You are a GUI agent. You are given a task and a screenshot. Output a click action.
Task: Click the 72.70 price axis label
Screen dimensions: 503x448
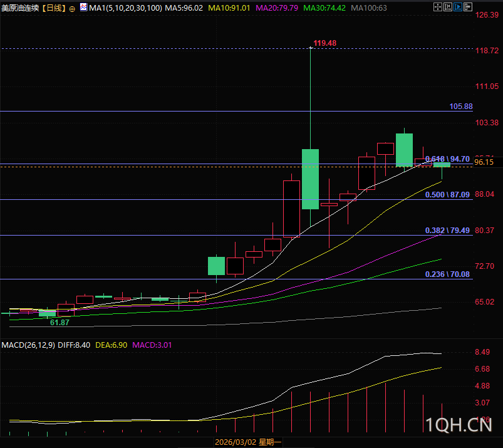point(484,266)
